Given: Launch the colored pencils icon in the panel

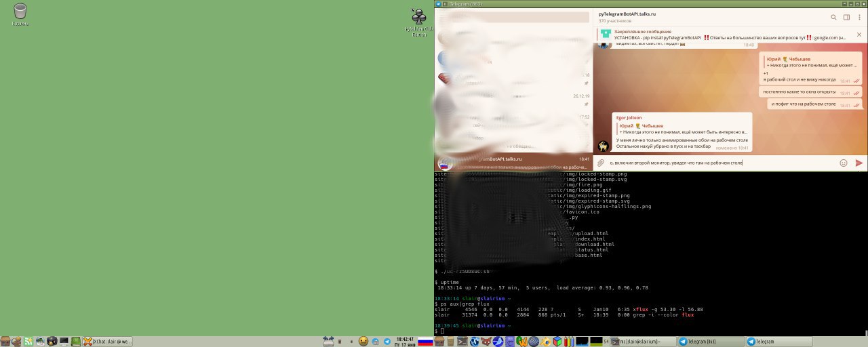Looking at the screenshot, I should pyautogui.click(x=568, y=341).
